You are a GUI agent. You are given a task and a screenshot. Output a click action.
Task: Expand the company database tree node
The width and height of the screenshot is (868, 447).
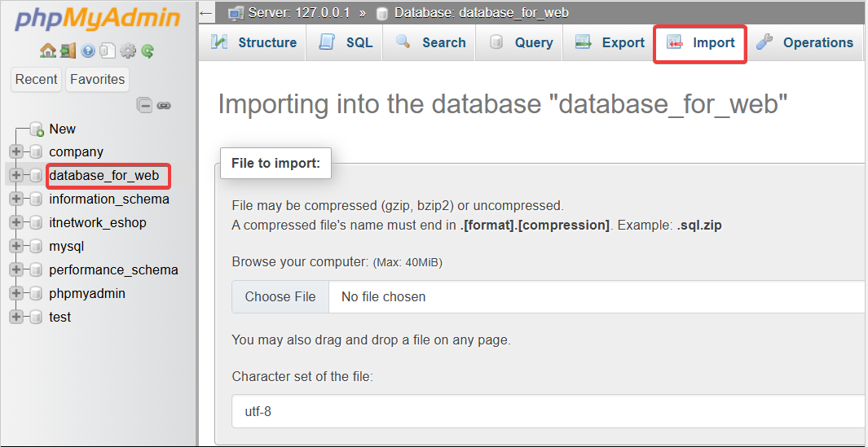(15, 151)
